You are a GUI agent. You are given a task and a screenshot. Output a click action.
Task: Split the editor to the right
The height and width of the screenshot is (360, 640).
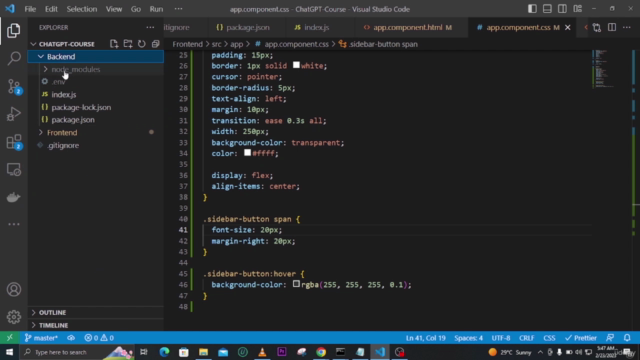(612, 27)
